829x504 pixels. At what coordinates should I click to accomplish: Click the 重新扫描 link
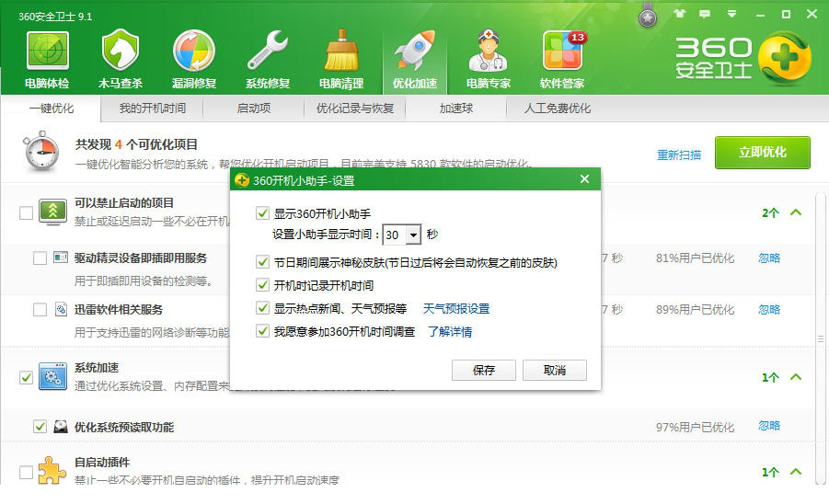679,155
